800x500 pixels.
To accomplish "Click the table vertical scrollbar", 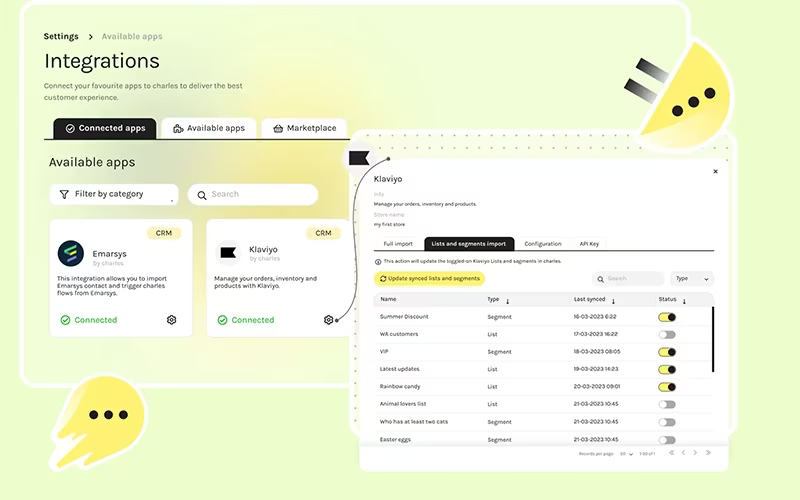I will (713, 339).
